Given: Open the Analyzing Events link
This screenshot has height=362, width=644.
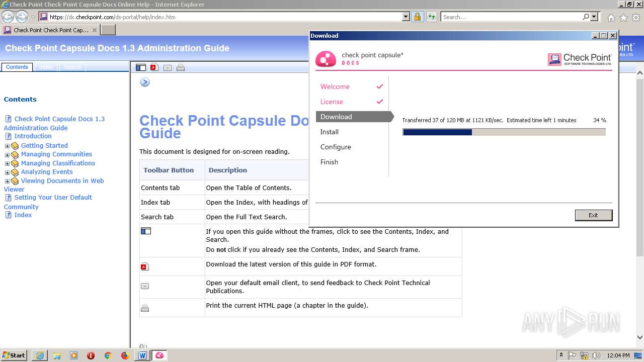Looking at the screenshot, I should pos(47,172).
